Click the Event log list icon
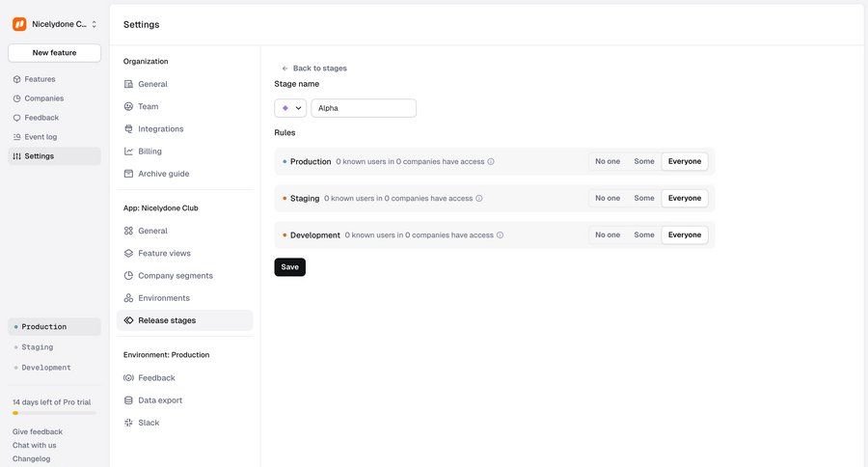The image size is (868, 467). [16, 137]
